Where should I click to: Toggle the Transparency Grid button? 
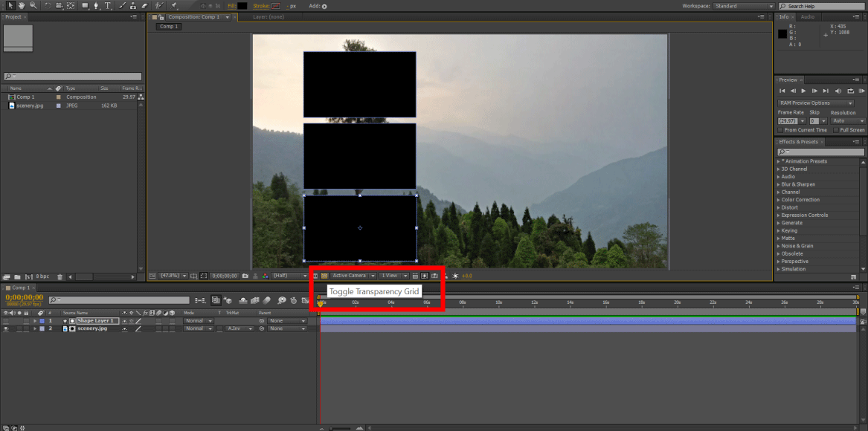point(325,276)
